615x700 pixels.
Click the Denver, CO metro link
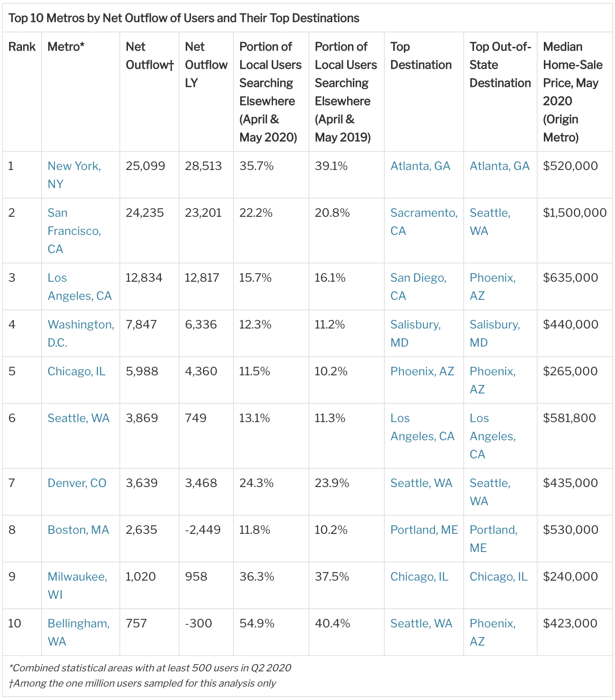pyautogui.click(x=77, y=483)
